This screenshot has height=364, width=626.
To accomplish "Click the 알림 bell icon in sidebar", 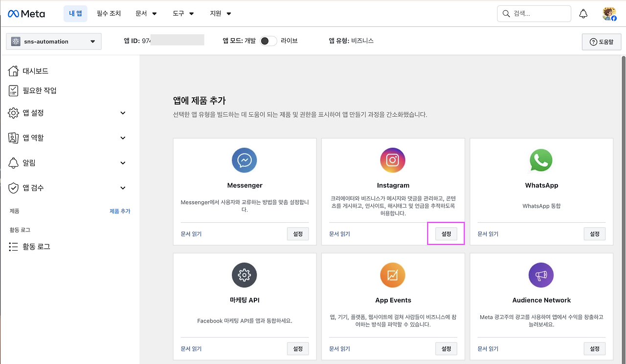I will click(14, 163).
